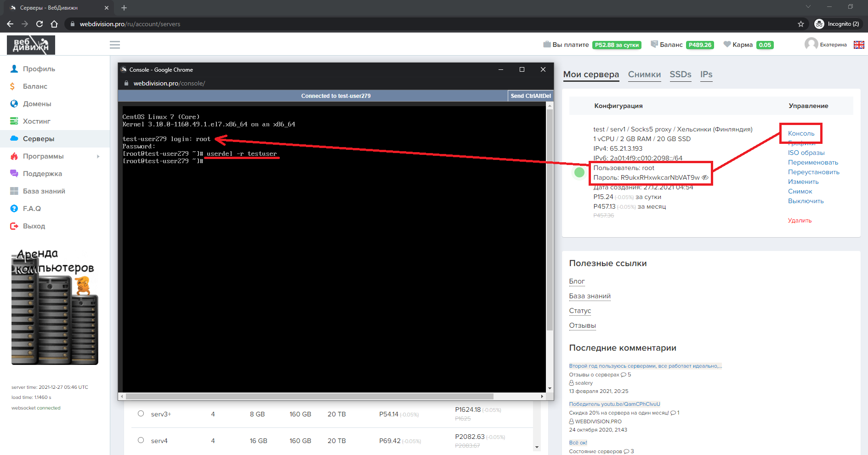868x455 pixels.
Task: Select the serv4 radio button
Action: tap(141, 440)
